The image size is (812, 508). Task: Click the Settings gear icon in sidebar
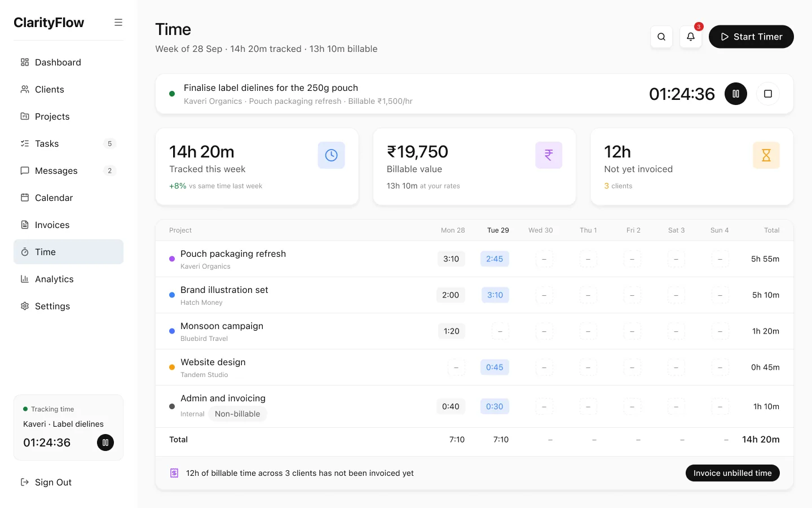[25, 306]
